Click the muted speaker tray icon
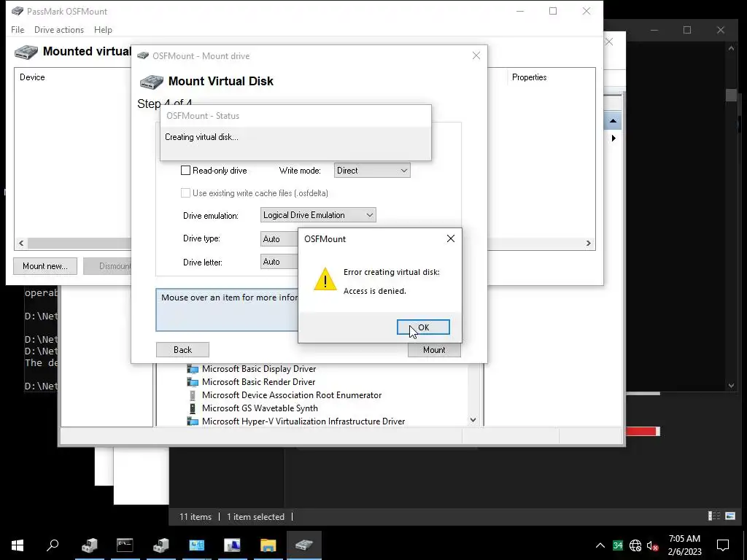The width and height of the screenshot is (747, 560). (652, 545)
